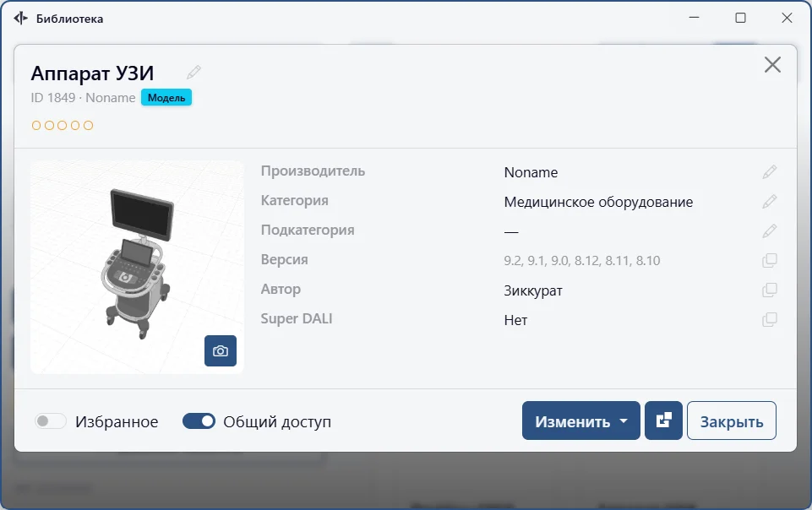Copy the Версия value
Screen dimensions: 812x510
(x=770, y=260)
